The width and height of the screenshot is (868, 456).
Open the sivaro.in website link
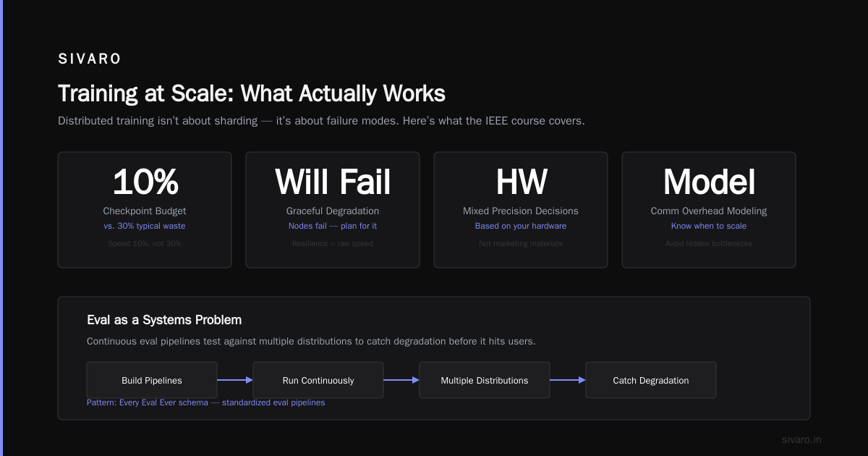(x=802, y=439)
